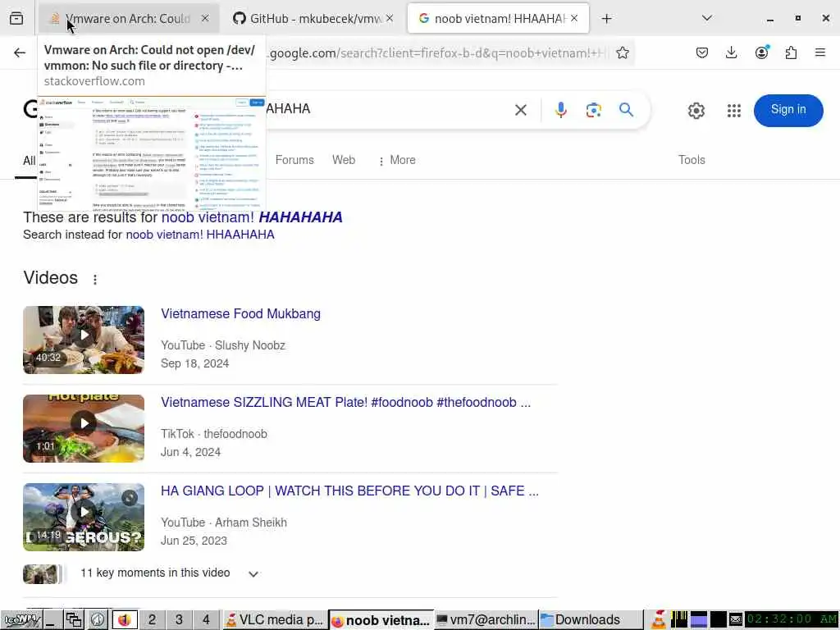Open the Save to Pocket icon

[x=702, y=52]
